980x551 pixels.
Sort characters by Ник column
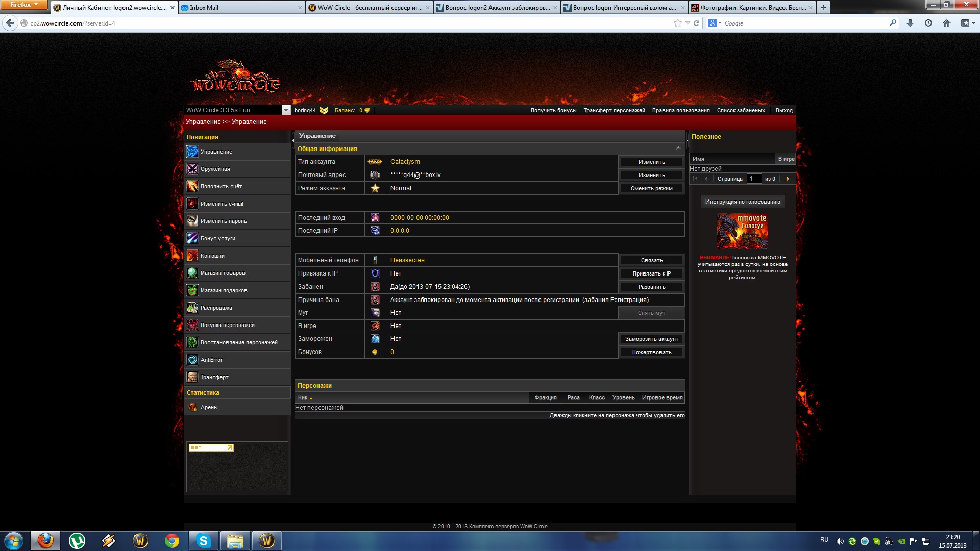click(411, 398)
